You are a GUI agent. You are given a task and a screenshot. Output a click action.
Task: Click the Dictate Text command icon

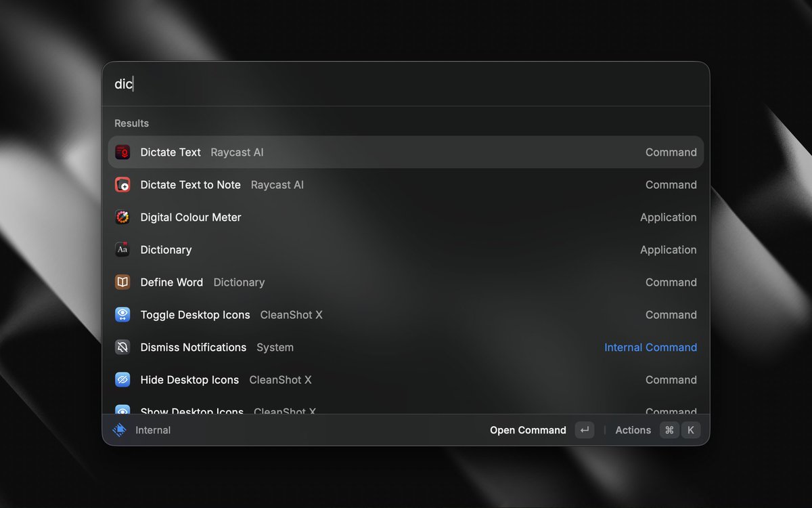[122, 152]
